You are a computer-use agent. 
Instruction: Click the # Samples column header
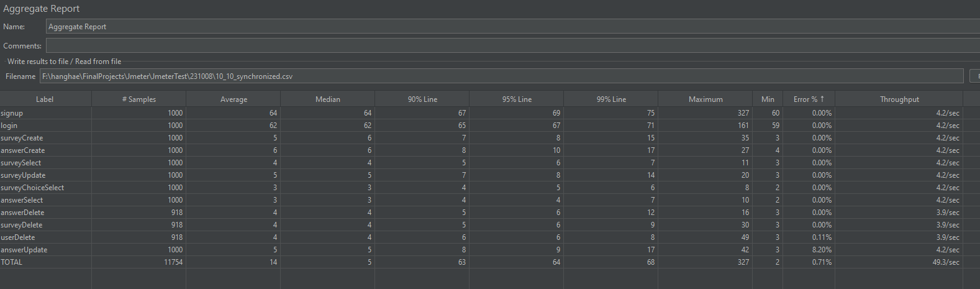[138, 99]
